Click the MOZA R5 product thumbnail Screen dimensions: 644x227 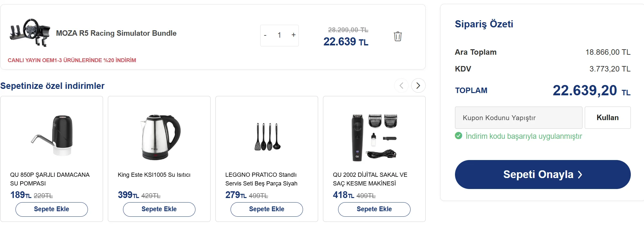(x=30, y=33)
